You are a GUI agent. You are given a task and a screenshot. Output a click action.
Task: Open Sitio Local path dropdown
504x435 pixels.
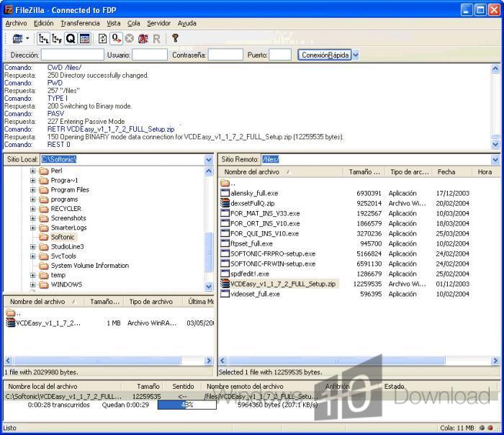(x=209, y=159)
